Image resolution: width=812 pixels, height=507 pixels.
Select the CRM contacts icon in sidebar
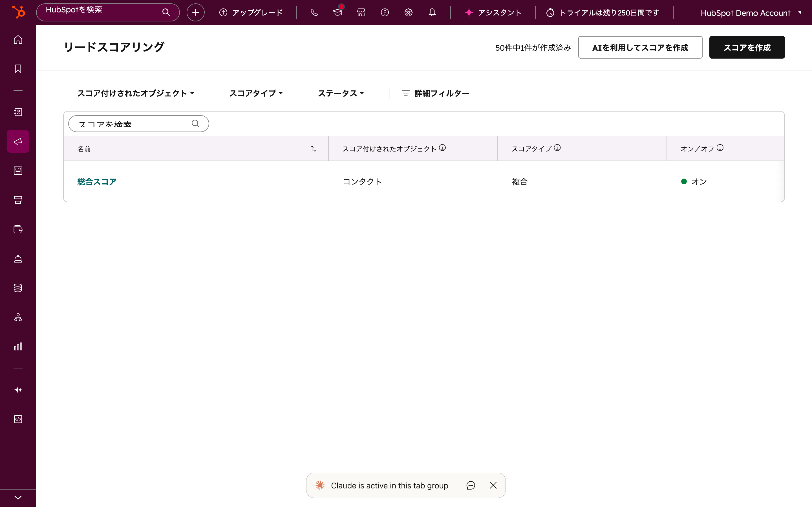pos(18,112)
